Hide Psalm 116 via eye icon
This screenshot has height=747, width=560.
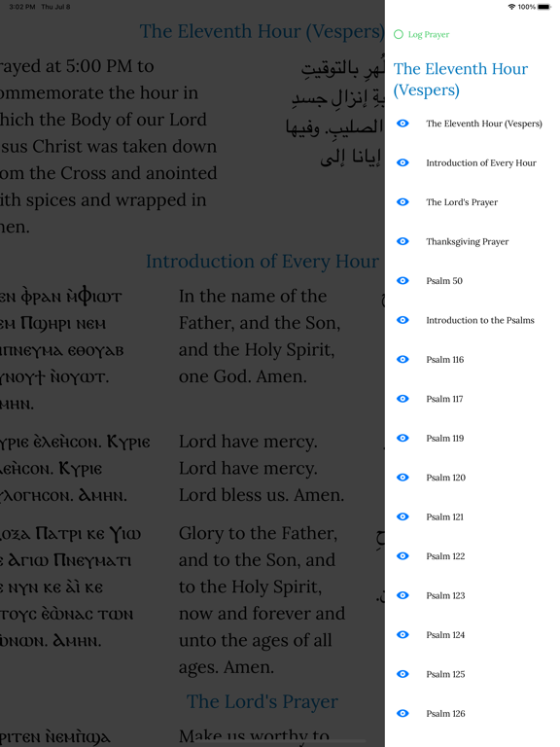(402, 359)
